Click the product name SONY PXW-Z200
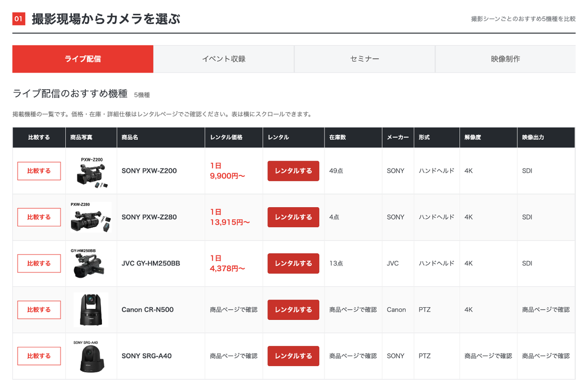This screenshot has width=588, height=390. [149, 171]
